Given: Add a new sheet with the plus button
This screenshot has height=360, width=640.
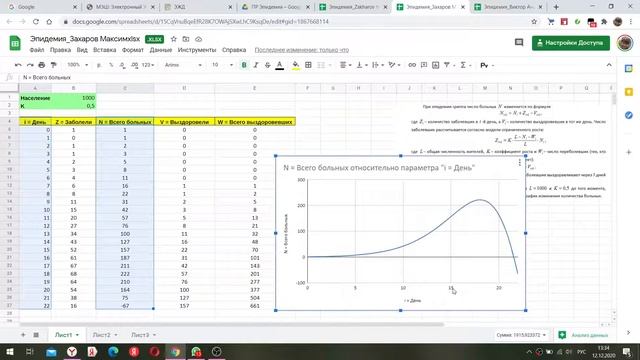Looking at the screenshot, I should 23,335.
